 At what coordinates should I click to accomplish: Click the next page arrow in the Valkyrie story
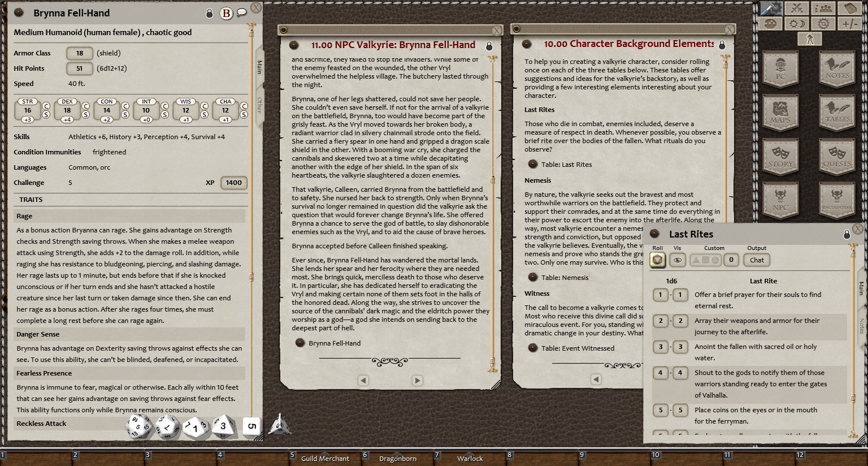pos(418,381)
